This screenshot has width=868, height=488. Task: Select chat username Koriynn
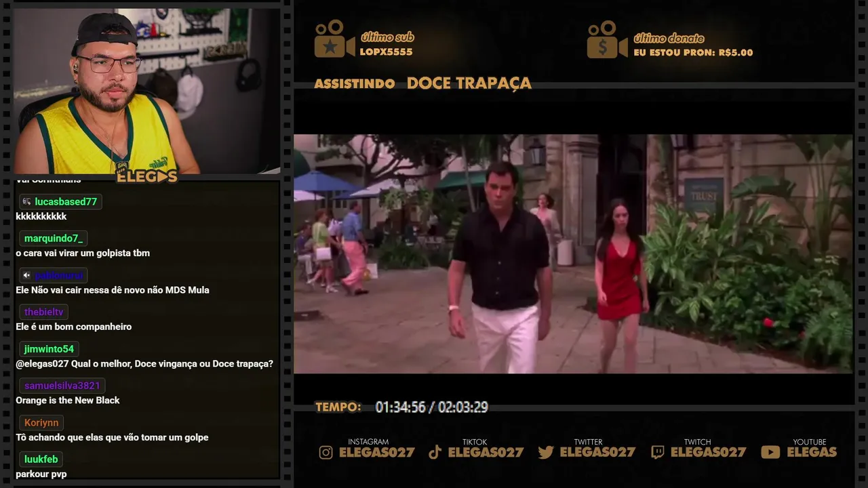(x=41, y=423)
